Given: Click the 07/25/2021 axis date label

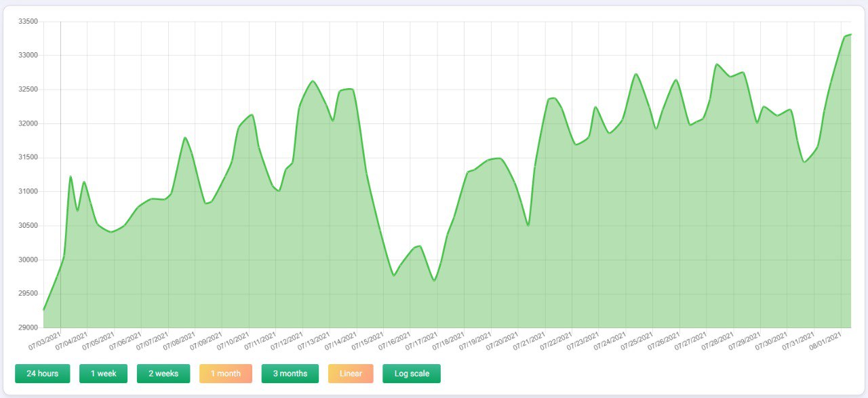Looking at the screenshot, I should (637, 341).
